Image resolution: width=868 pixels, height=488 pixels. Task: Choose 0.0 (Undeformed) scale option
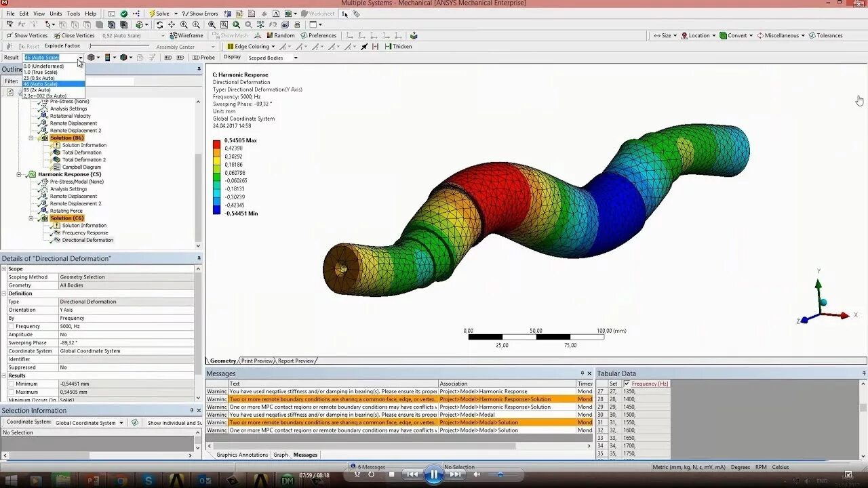(x=54, y=66)
